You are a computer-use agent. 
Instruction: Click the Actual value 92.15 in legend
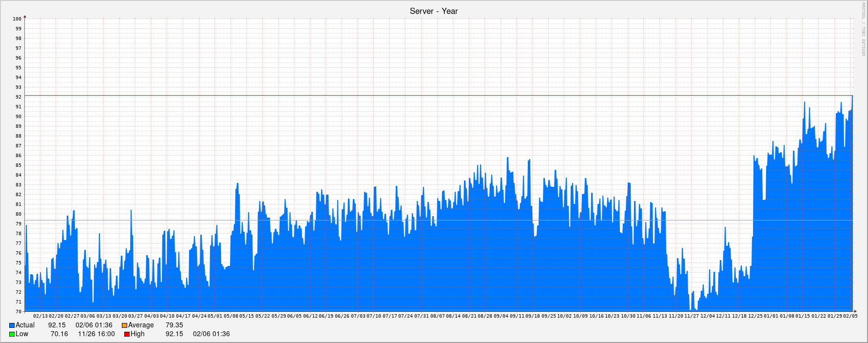(x=57, y=325)
